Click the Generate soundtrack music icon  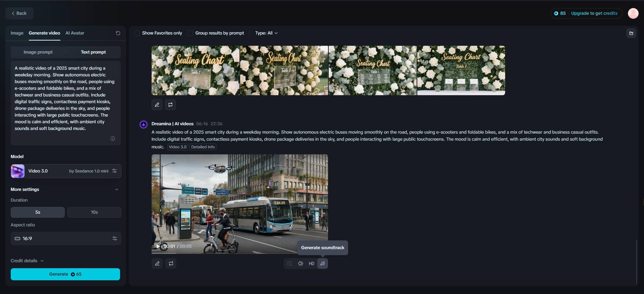pos(322,264)
